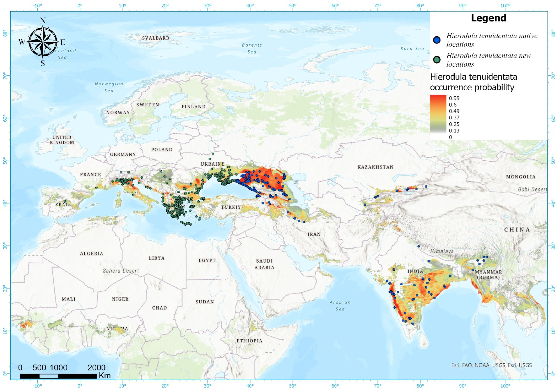Click the Himalaya map label
This screenshot has width=557, height=392.
coord(442,251)
